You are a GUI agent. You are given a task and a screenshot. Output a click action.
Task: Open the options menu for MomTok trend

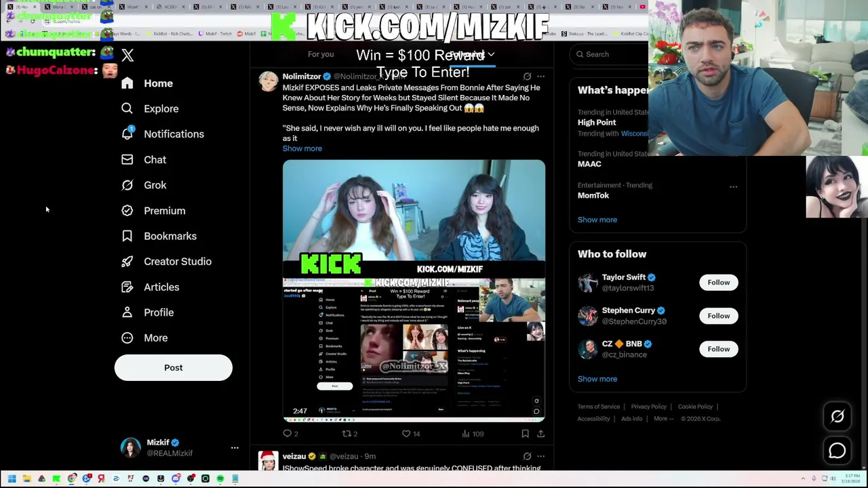pyautogui.click(x=733, y=186)
